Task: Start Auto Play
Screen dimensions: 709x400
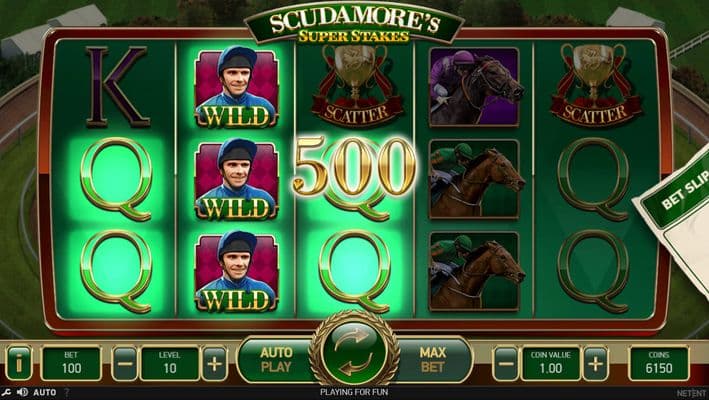Action: click(276, 360)
